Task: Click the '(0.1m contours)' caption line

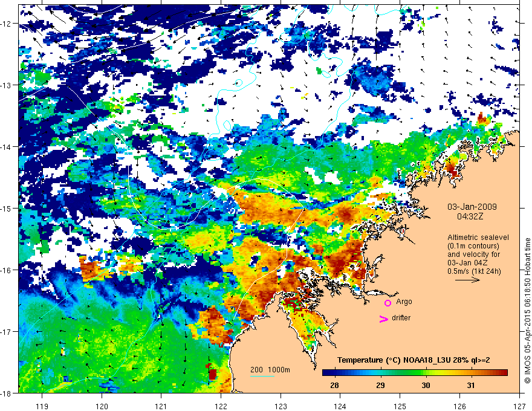Action: click(473, 246)
